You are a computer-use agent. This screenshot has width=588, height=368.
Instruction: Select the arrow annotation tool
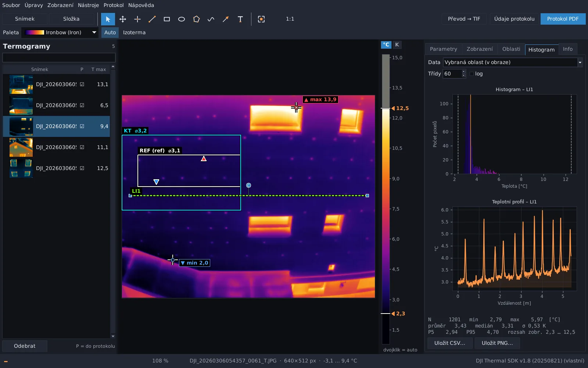click(226, 19)
